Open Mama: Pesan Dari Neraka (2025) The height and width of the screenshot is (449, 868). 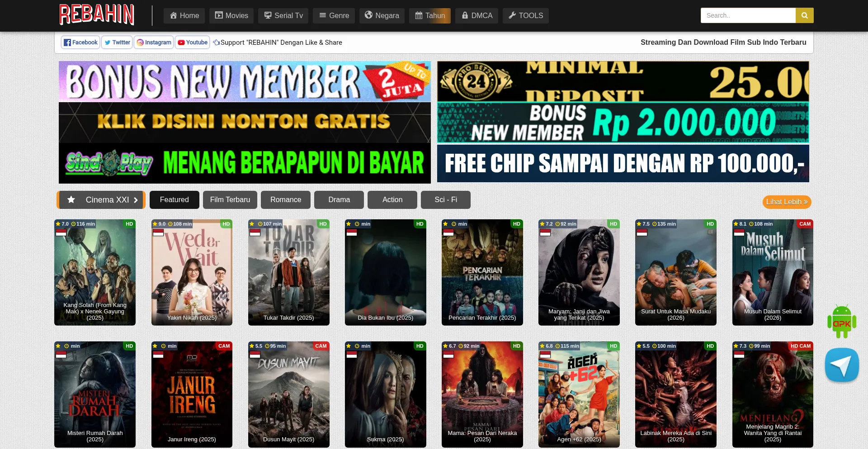[x=482, y=394]
